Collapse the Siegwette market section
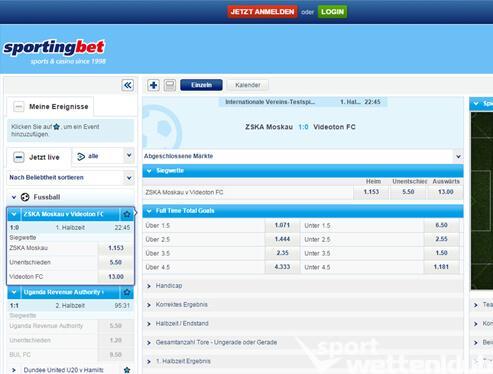This screenshot has width=493, height=374. tap(149, 171)
